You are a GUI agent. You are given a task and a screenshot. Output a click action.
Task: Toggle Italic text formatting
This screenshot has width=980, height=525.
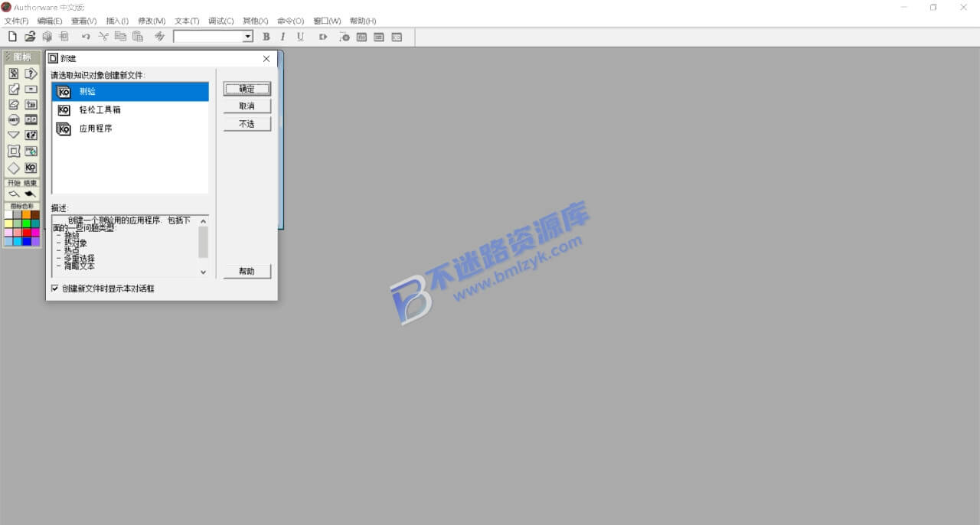pos(283,37)
